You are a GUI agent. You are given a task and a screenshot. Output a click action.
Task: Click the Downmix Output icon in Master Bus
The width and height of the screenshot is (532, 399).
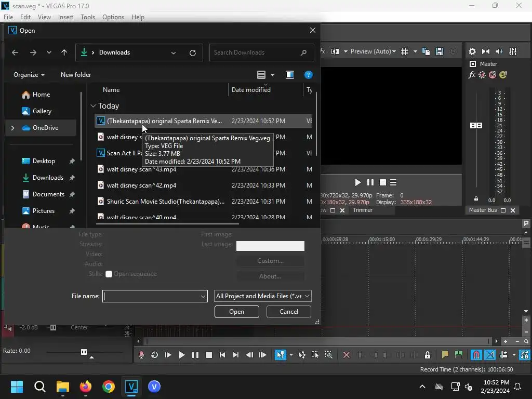486,51
